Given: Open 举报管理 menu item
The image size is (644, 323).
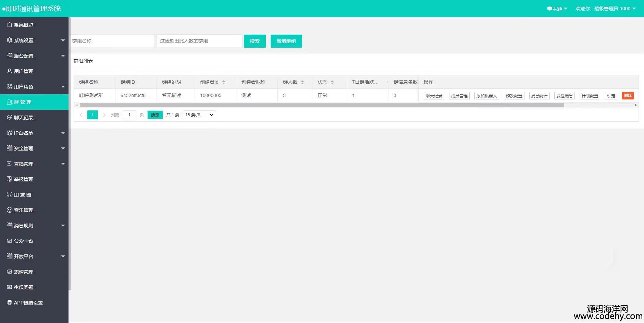Looking at the screenshot, I should [34, 179].
